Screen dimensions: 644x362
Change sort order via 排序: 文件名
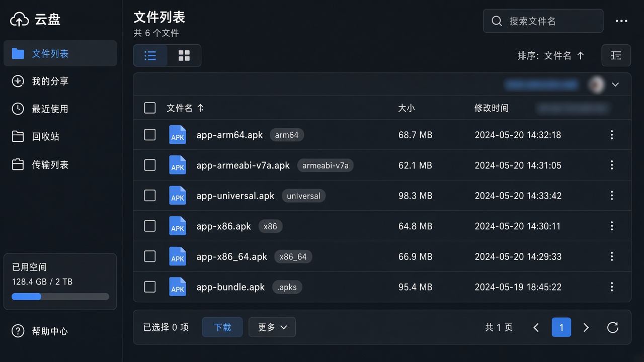point(551,55)
